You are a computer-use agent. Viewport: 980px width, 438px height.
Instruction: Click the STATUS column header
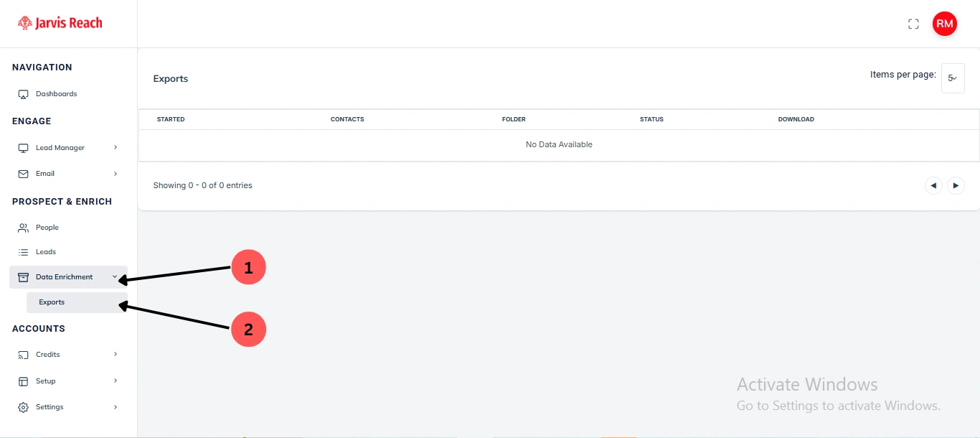651,119
